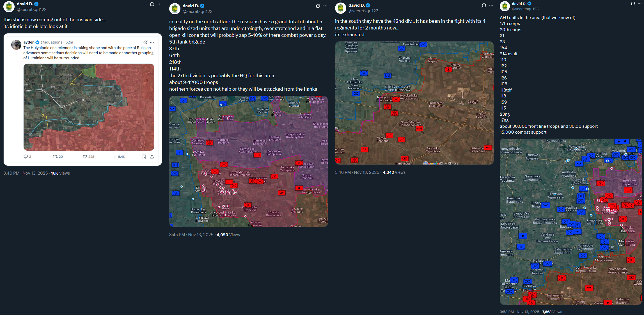Screen dimensions: 644x315
Task: Click Grok icon on 42nd div tweet
Action: pos(484,5)
